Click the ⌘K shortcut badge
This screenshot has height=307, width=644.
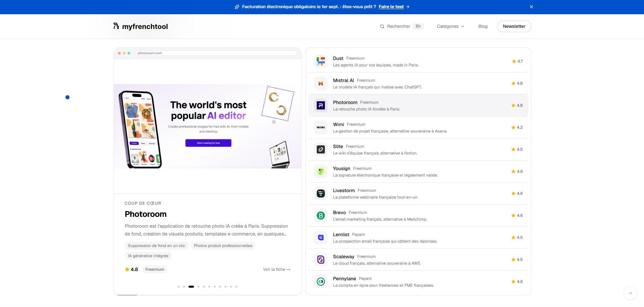418,26
